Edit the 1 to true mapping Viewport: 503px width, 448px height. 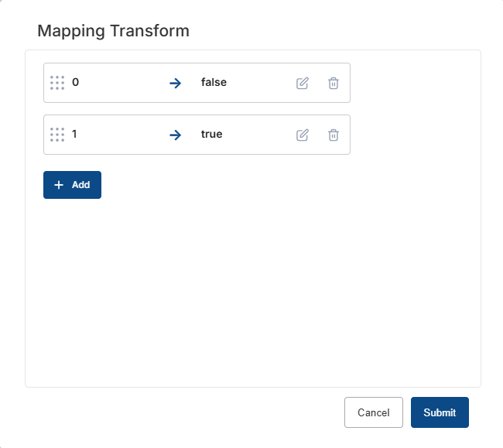coord(303,135)
